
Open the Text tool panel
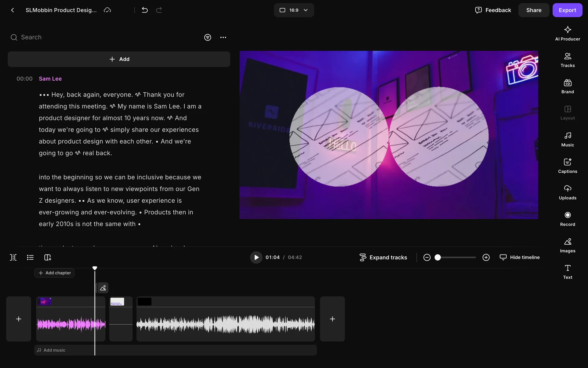(x=567, y=272)
